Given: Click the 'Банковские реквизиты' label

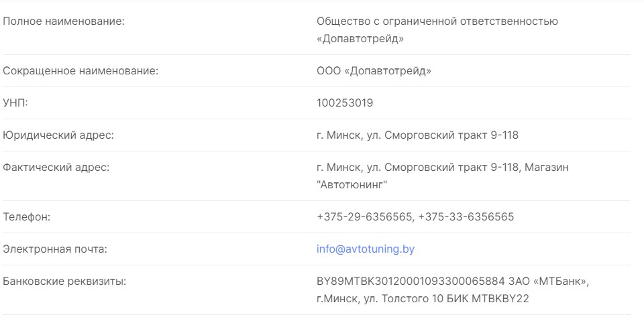Looking at the screenshot, I should (x=65, y=281).
